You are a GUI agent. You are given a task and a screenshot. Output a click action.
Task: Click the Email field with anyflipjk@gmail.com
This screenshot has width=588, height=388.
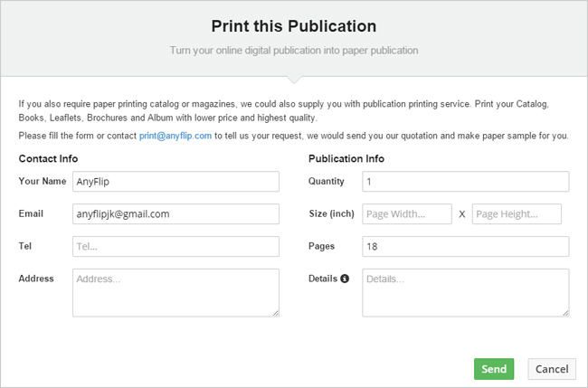coord(175,213)
